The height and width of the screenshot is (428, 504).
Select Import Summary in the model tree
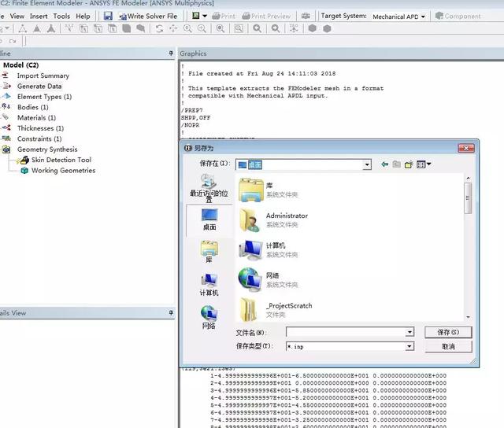(43, 76)
